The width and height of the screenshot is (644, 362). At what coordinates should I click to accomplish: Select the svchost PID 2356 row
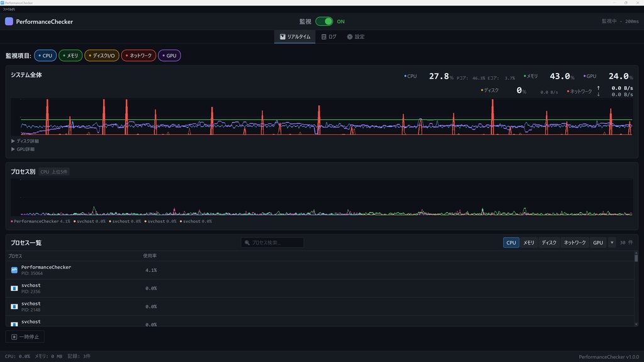click(319, 288)
